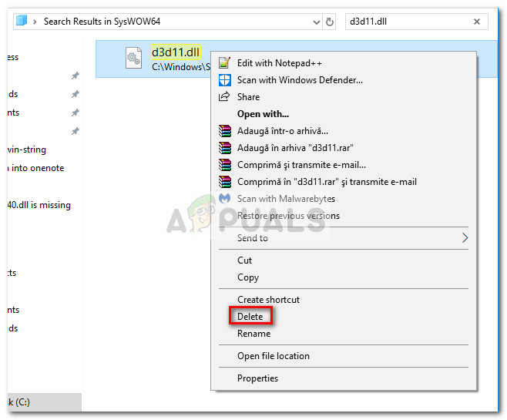Choose Edit with Notepad++
This screenshot has height=420, width=507.
point(280,63)
